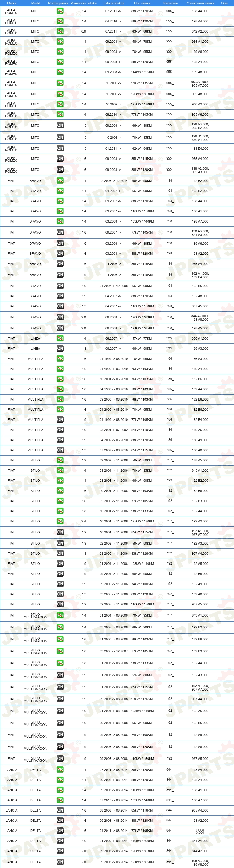Click petrol icon in Bravo 12.2008 -> 12.2014 row
Image resolution: width=234 pixels, height=868 pixels.
point(60,181)
